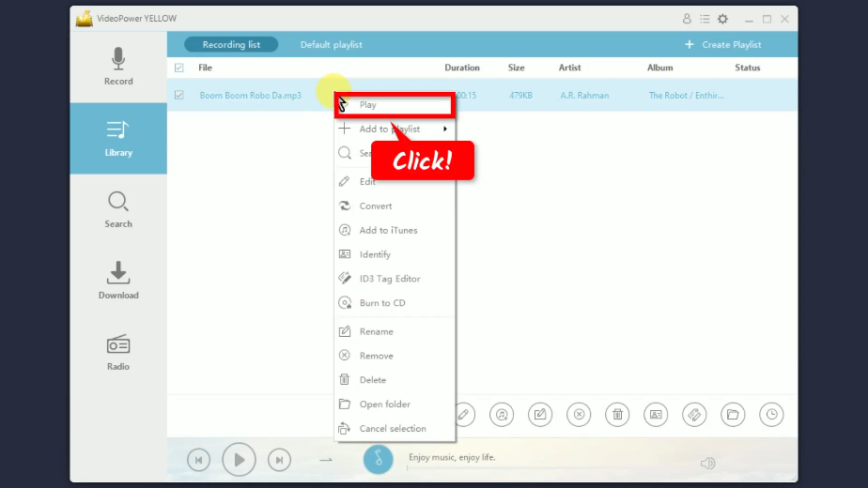
Task: Toggle the select-all checkbox in header
Action: (x=178, y=69)
